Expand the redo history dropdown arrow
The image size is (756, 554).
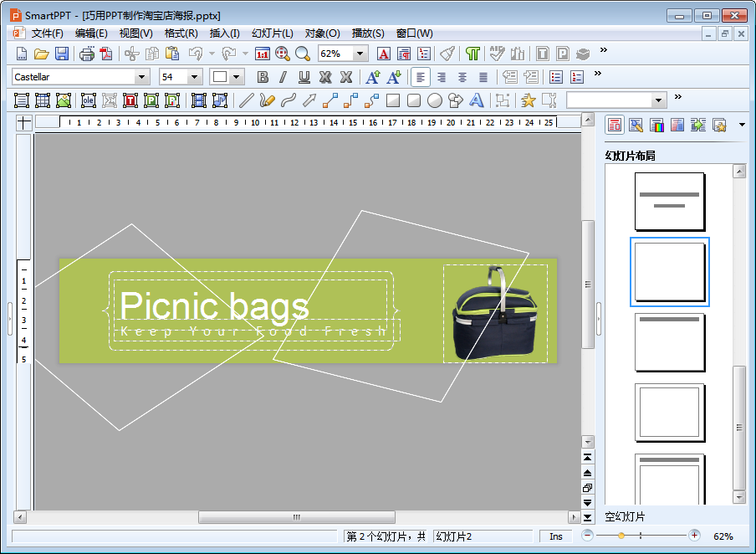point(245,54)
